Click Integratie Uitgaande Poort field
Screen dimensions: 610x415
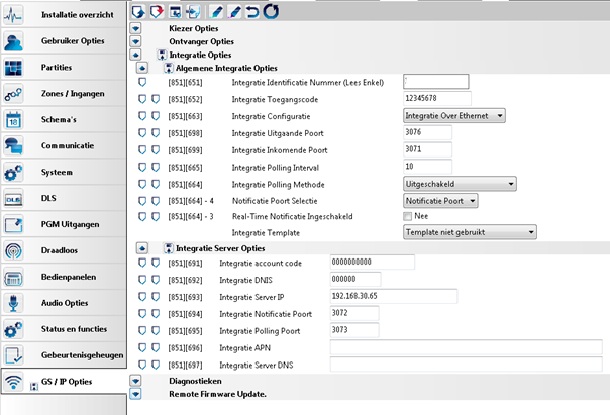point(428,132)
